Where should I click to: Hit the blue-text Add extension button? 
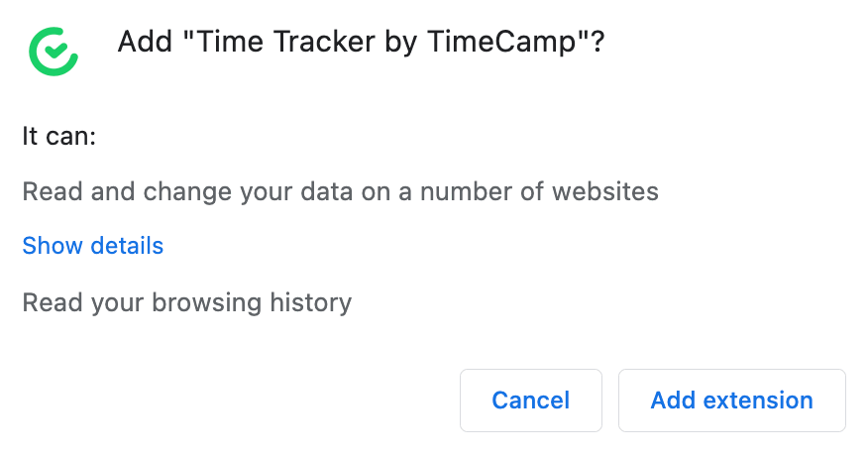click(731, 401)
